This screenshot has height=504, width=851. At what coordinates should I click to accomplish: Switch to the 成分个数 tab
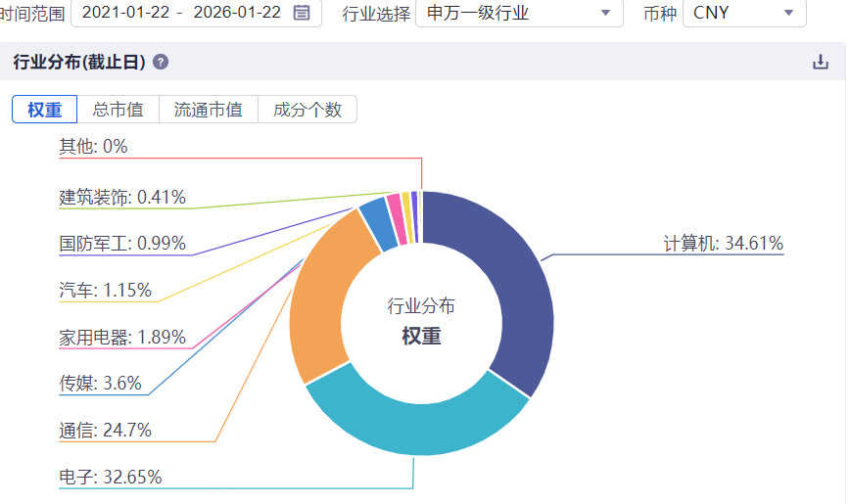pos(307,110)
